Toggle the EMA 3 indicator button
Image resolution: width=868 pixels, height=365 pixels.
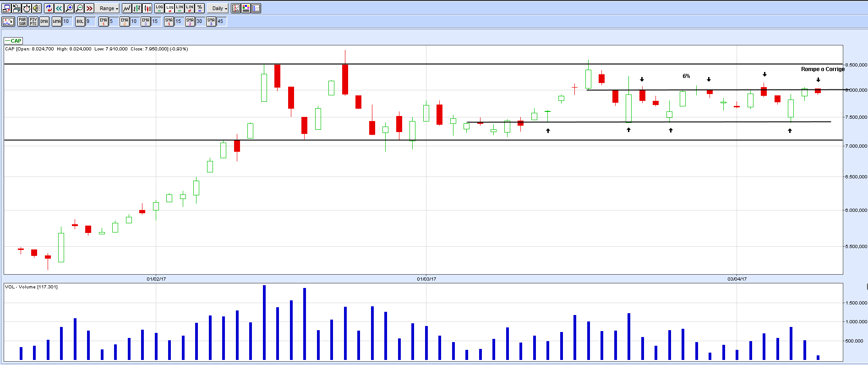coord(146,21)
